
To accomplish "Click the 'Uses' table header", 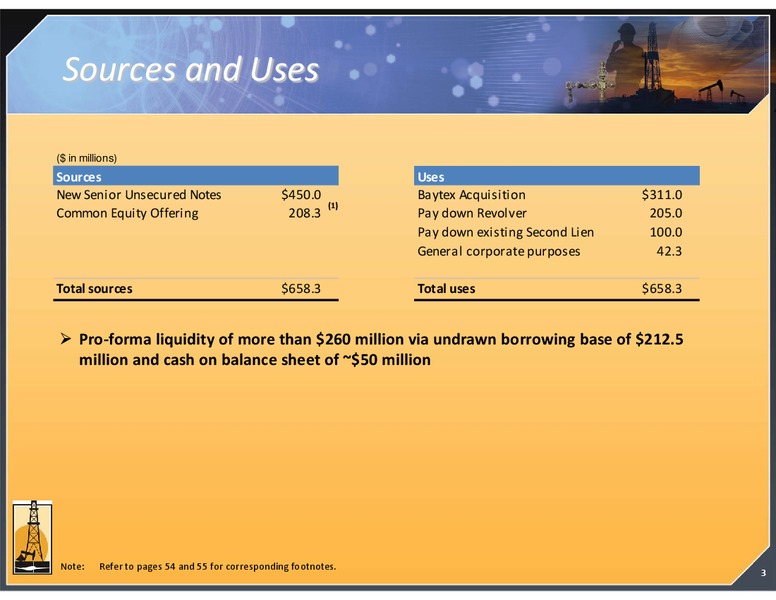I will click(557, 176).
